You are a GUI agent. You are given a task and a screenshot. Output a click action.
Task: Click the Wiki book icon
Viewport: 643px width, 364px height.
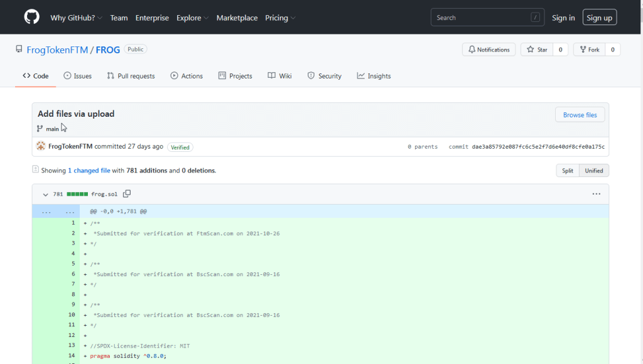[271, 75]
